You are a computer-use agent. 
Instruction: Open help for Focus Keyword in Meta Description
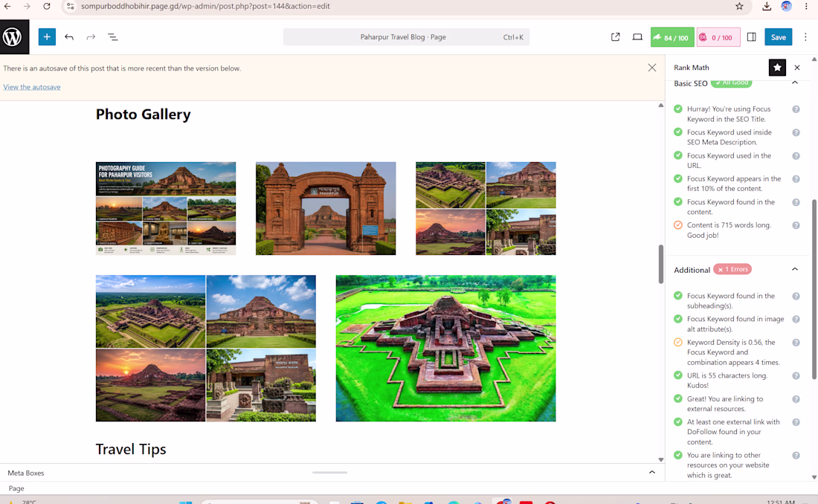(796, 132)
